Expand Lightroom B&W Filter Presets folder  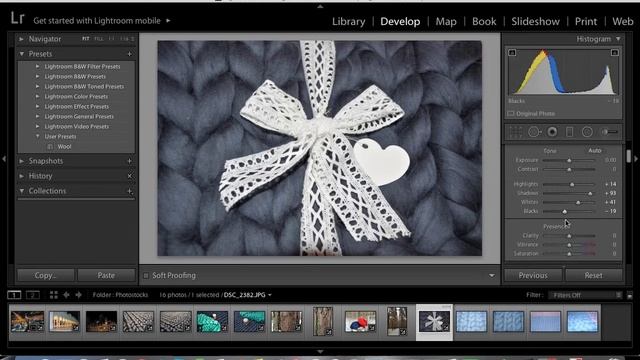[38, 66]
